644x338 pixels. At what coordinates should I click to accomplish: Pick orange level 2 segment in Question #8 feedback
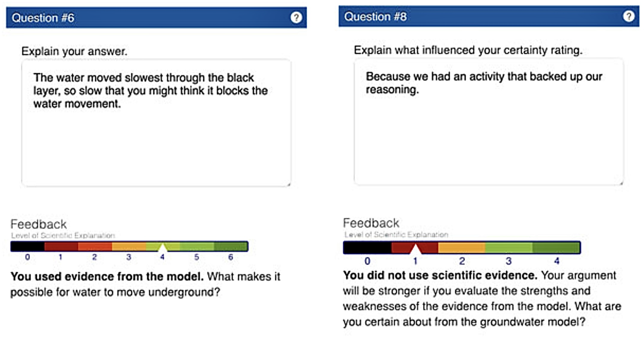[x=462, y=248]
